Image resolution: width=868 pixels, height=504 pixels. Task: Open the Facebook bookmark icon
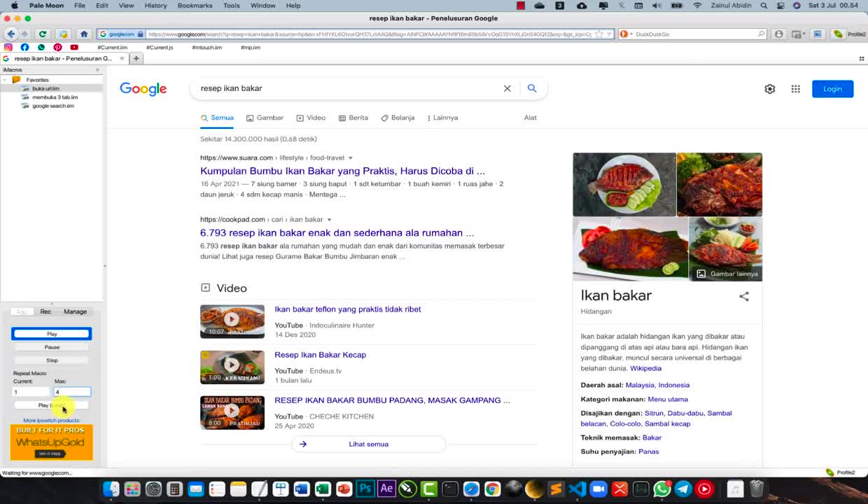[24, 48]
